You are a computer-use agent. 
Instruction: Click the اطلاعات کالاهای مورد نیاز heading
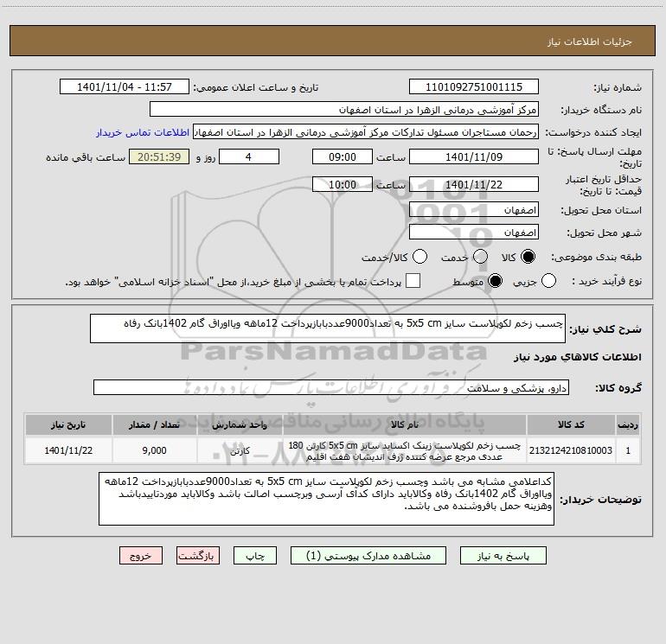(577, 357)
